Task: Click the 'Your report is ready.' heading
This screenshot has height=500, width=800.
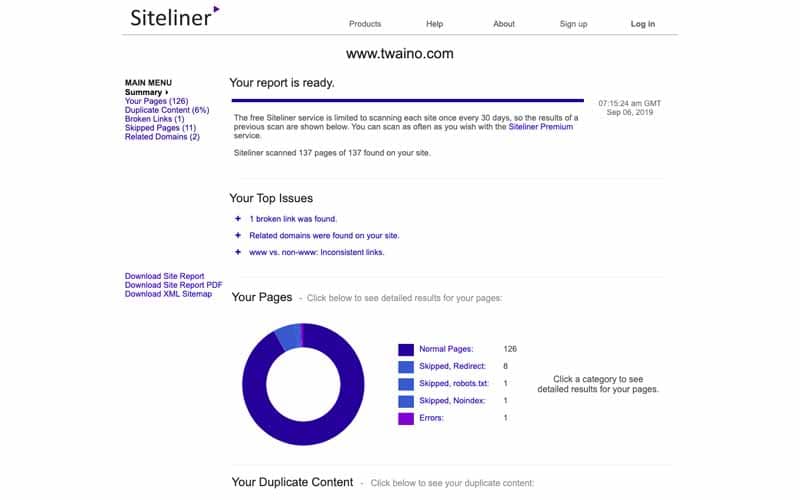Action: 282,83
